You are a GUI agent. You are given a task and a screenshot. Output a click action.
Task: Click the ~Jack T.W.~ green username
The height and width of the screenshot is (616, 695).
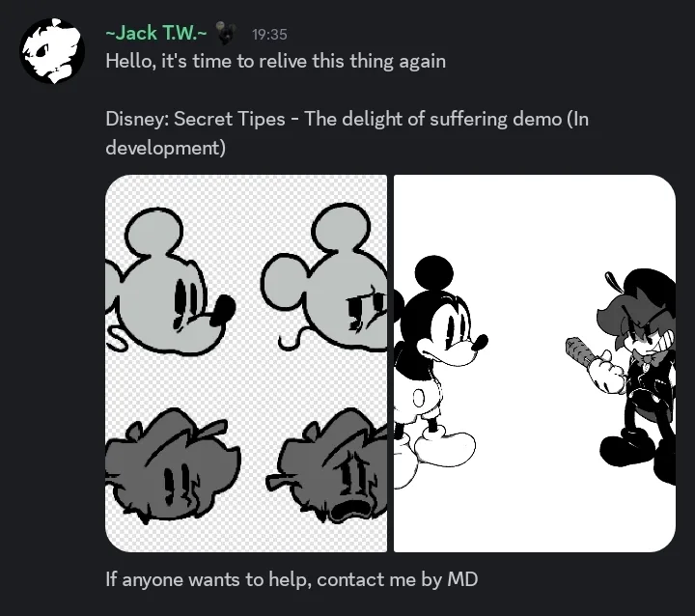pos(156,33)
